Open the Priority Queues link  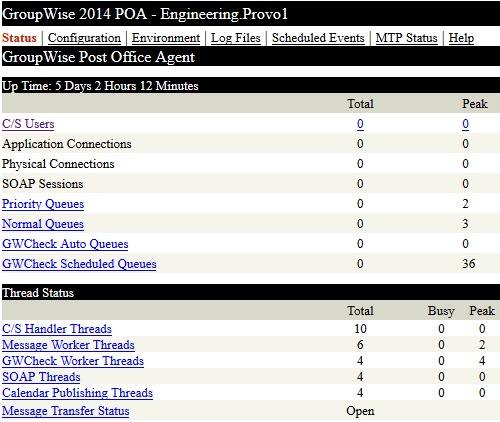point(43,204)
